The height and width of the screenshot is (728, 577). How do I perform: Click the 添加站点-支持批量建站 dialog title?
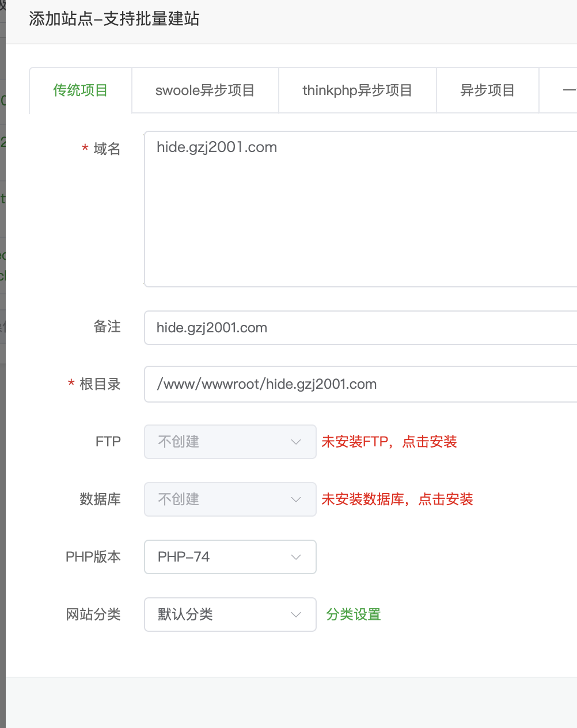tap(114, 19)
